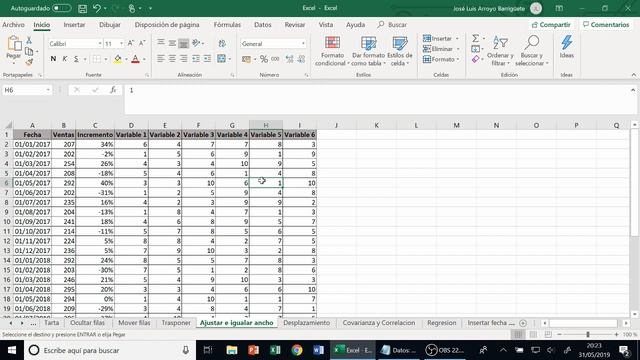
Task: Click the Undo arrow icon
Action: pyautogui.click(x=97, y=8)
